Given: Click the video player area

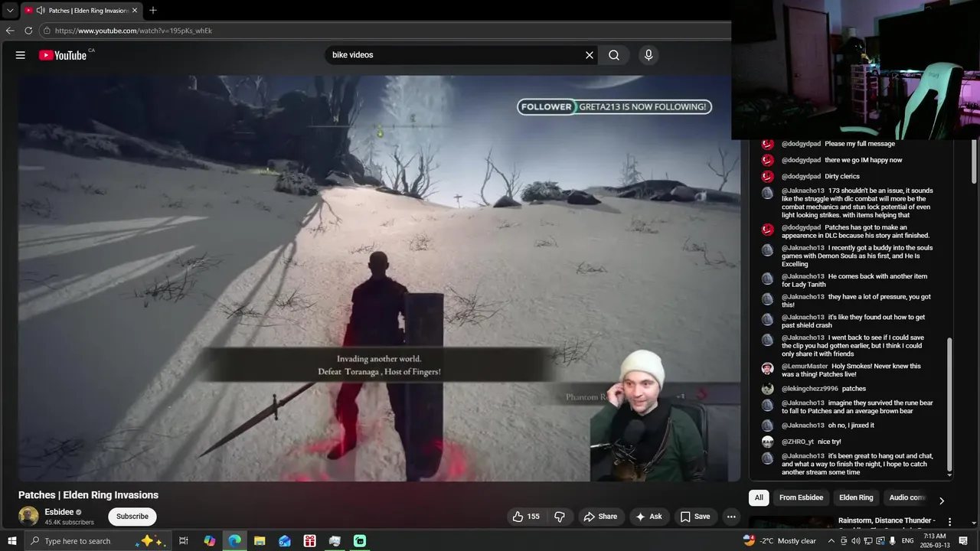Looking at the screenshot, I should point(379,278).
